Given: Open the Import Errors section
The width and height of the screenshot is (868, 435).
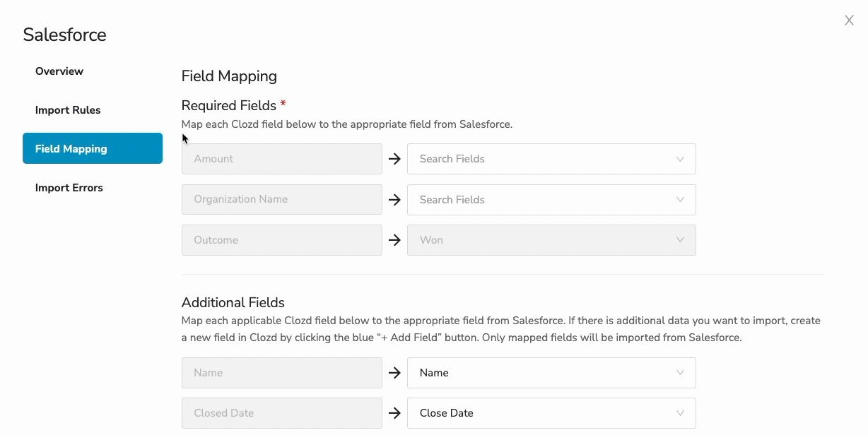Looking at the screenshot, I should coord(69,187).
